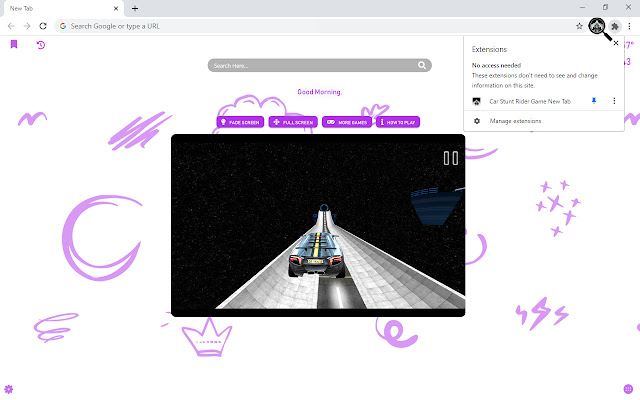The width and height of the screenshot is (640, 400).
Task: Bookmark this page with the star icon
Action: pyautogui.click(x=579, y=26)
